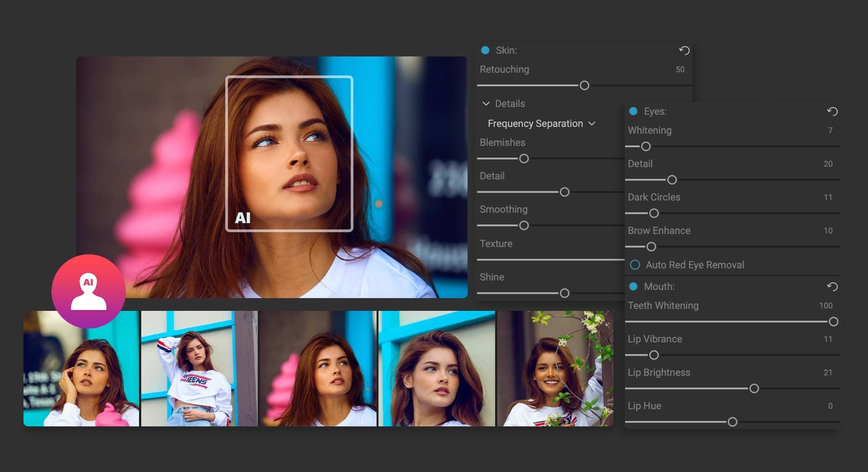Click the Teeth Whitening value 100
868x472 pixels.
pyautogui.click(x=826, y=306)
